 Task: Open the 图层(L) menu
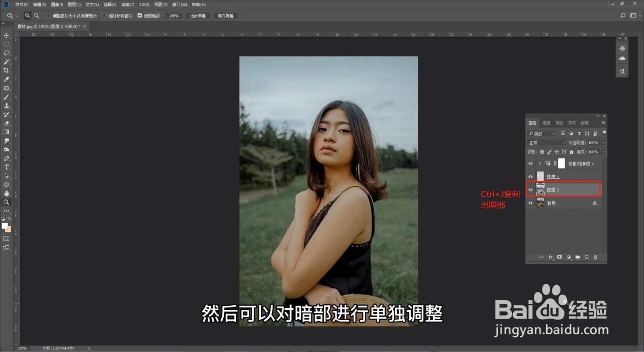[74, 4]
